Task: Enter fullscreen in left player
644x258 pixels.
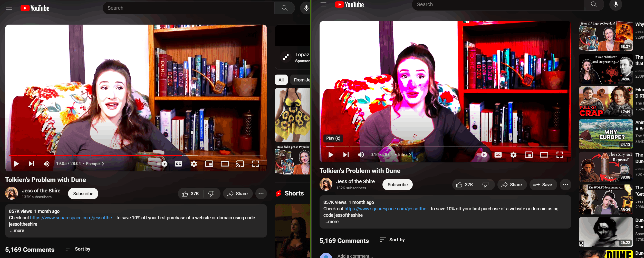Action: pos(255,164)
